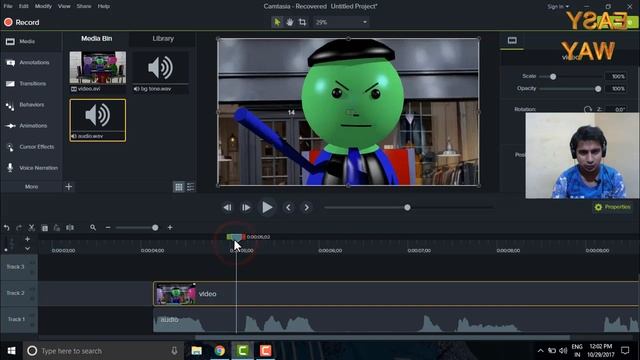Viewport: 640px width, 360px height.
Task: Click the plus button beside More
Action: [69, 187]
